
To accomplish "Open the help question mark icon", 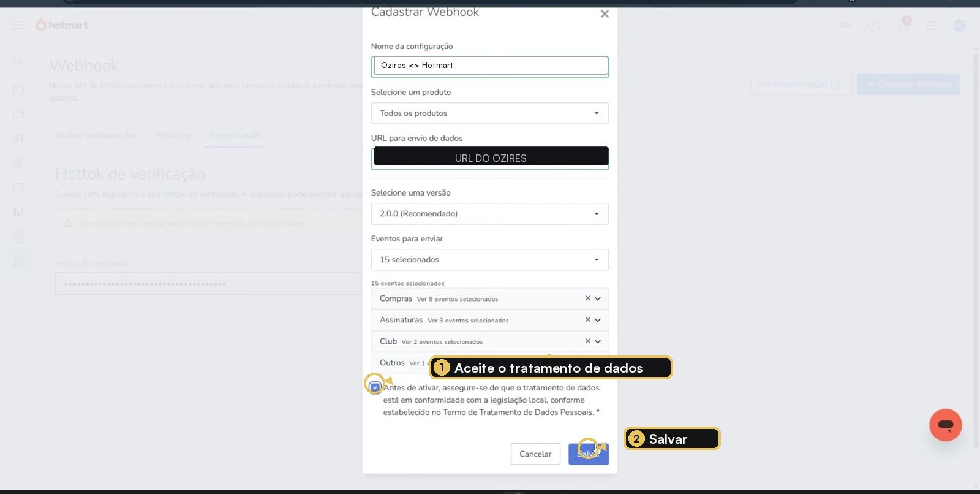I will [873, 25].
